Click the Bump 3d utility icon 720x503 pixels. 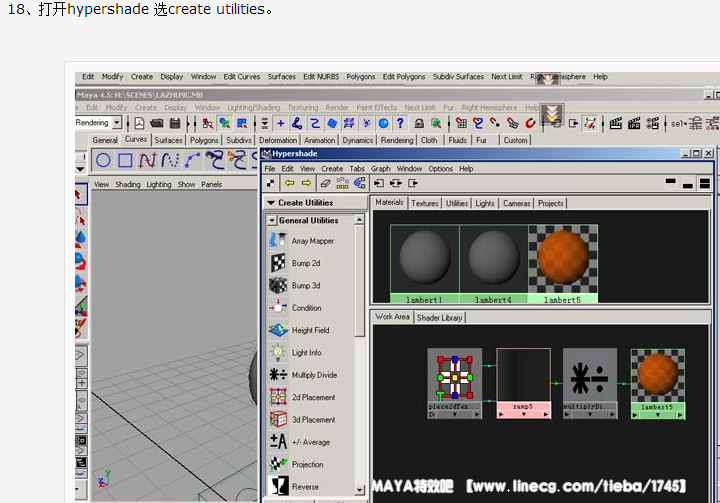(x=277, y=286)
